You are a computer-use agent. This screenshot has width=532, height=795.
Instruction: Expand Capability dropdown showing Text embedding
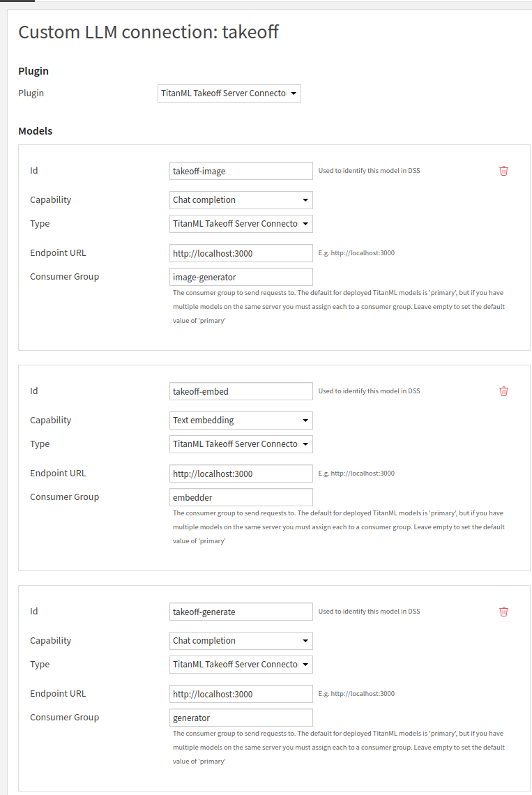241,421
